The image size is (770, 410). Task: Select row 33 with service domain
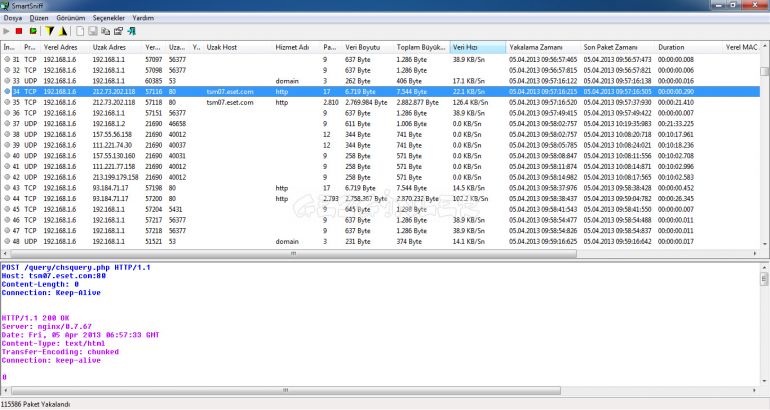click(287, 81)
